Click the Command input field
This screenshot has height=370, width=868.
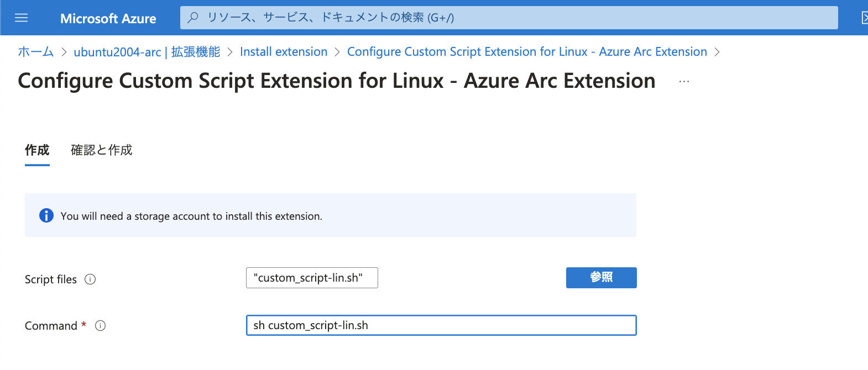(x=441, y=325)
